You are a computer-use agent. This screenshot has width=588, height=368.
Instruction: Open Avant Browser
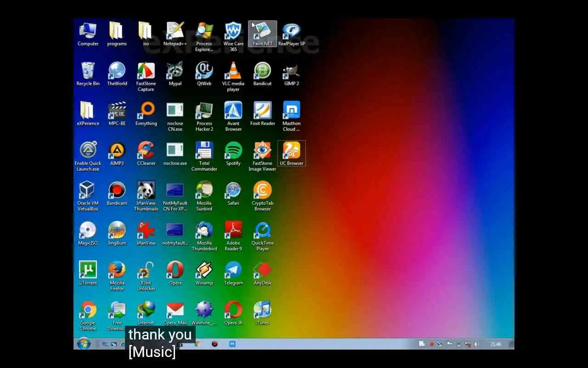point(233,117)
